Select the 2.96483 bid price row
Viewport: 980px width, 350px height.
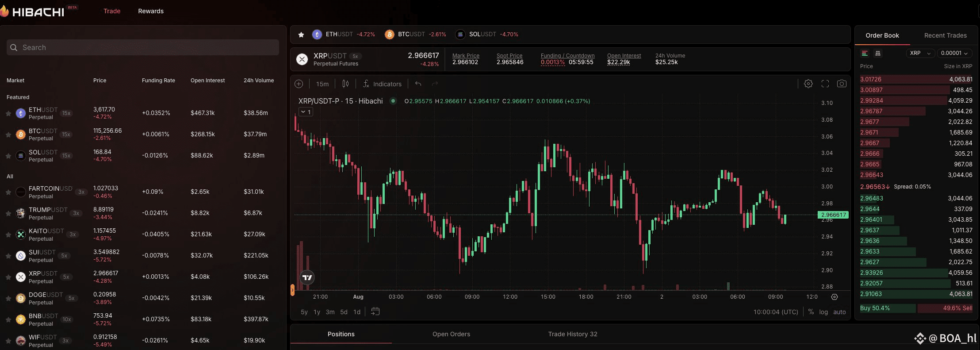tap(916, 198)
